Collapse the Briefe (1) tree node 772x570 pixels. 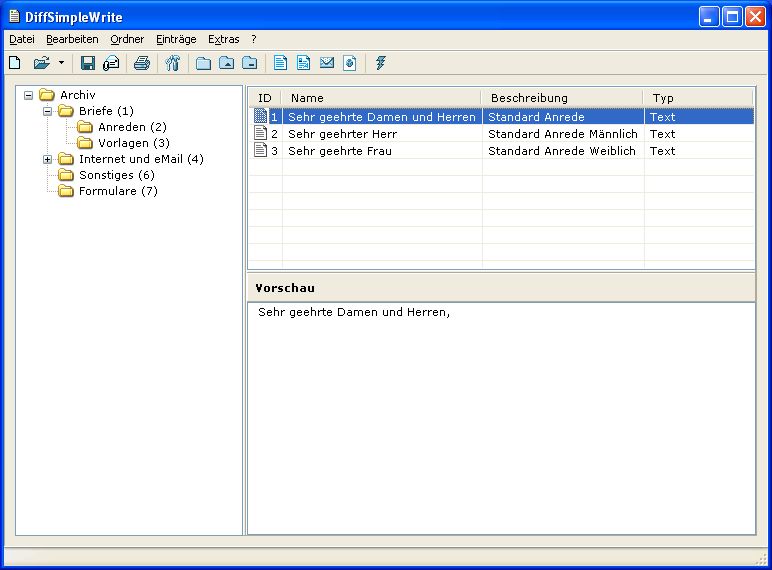tap(47, 111)
